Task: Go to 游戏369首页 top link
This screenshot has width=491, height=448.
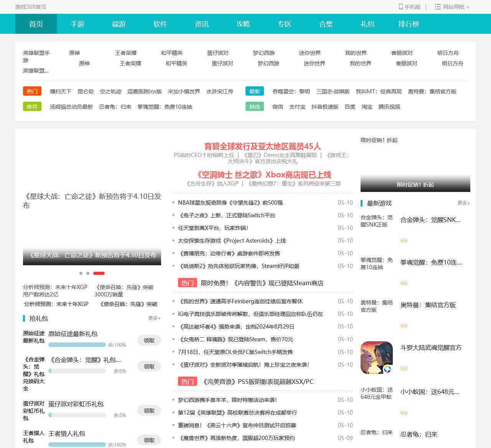Action: (31, 7)
